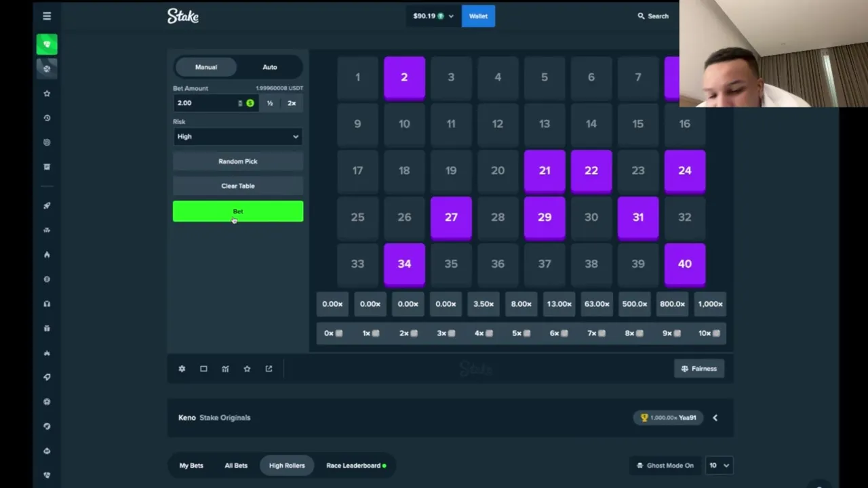Click the trophy 1,000.00x Yaa91 badge

point(668,418)
